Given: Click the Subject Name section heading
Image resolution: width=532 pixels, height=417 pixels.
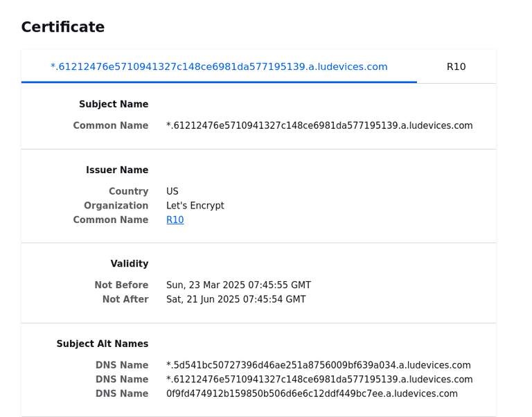Looking at the screenshot, I should tap(114, 104).
